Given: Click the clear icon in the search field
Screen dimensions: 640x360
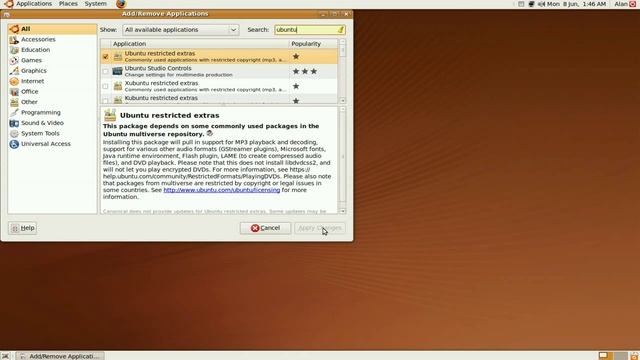Looking at the screenshot, I should (x=340, y=30).
